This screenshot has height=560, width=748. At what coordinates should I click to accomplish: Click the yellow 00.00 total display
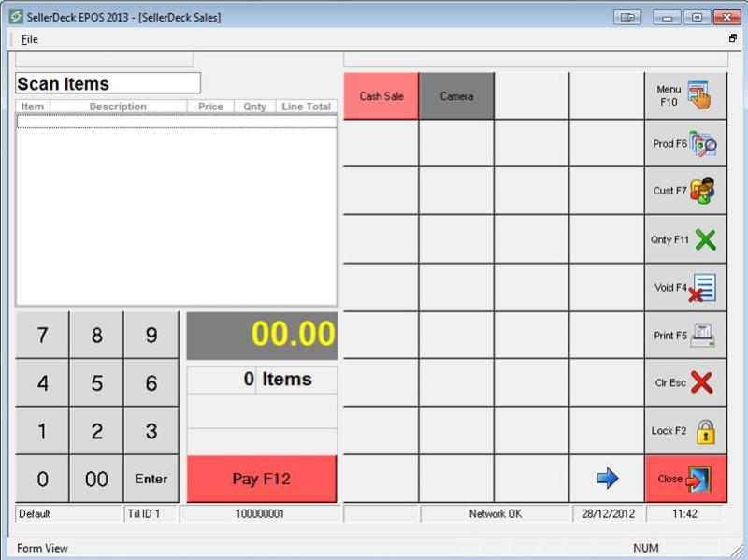click(262, 336)
